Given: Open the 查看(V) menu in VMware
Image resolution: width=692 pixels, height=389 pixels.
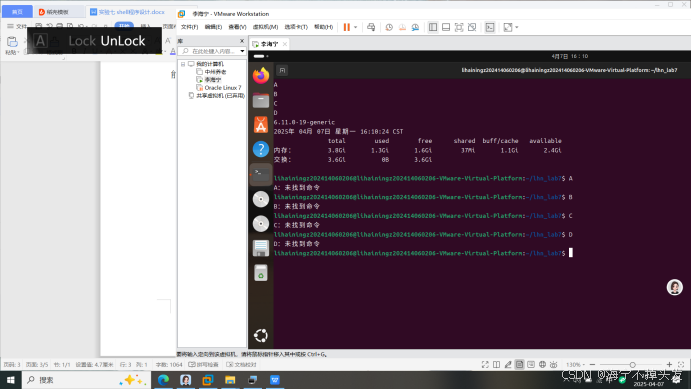Looking at the screenshot, I should [x=237, y=27].
